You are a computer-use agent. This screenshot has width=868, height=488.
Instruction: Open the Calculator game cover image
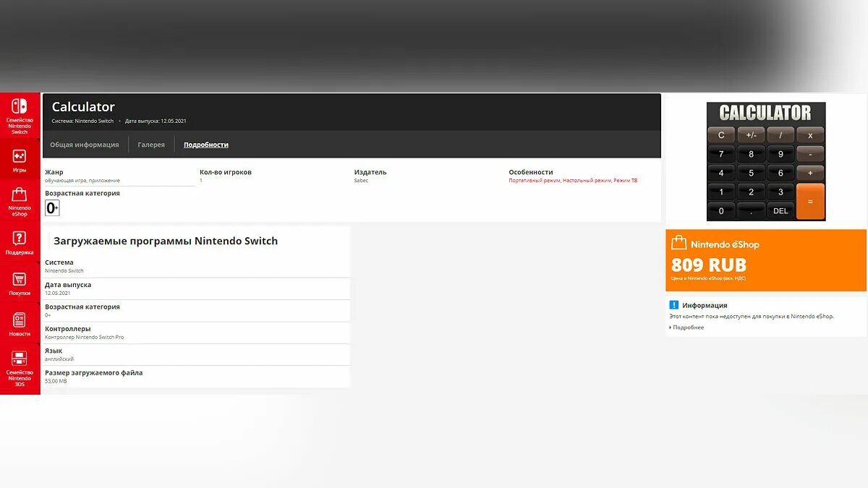(766, 161)
